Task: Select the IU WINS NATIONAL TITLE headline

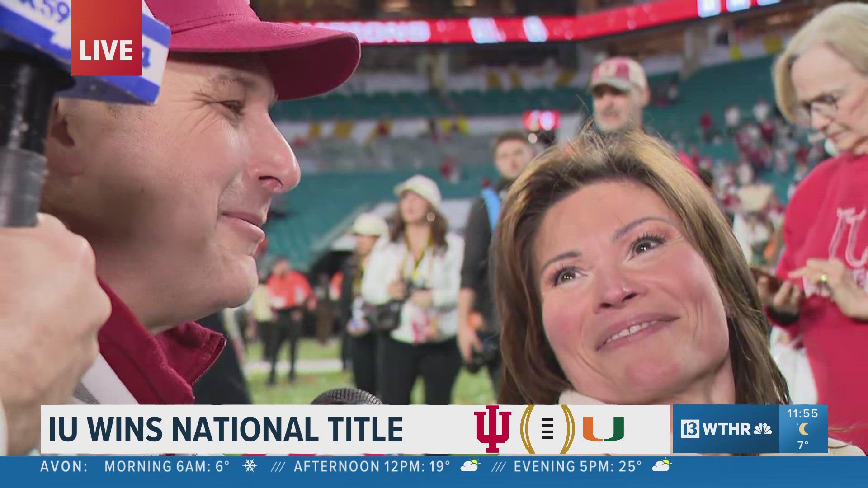Action: [226, 429]
